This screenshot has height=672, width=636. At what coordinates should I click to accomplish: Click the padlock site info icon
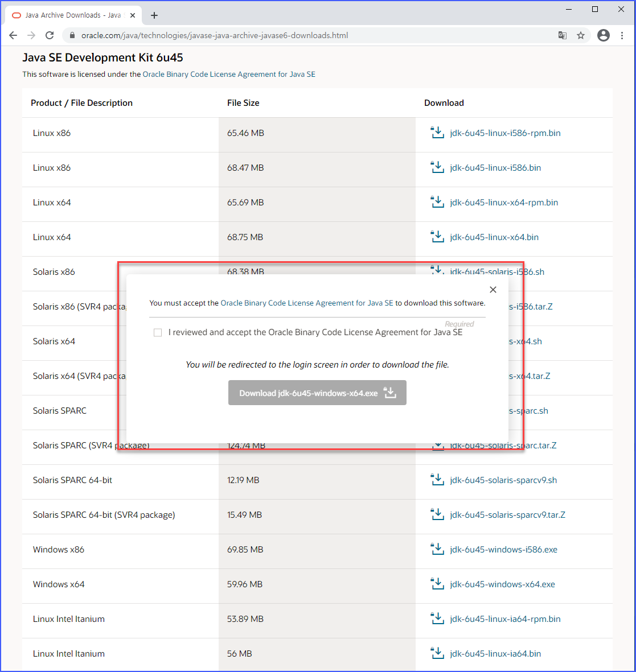coord(72,36)
